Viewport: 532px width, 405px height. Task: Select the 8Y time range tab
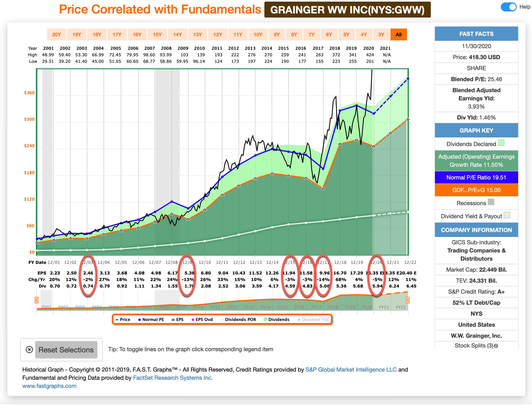pos(294,34)
